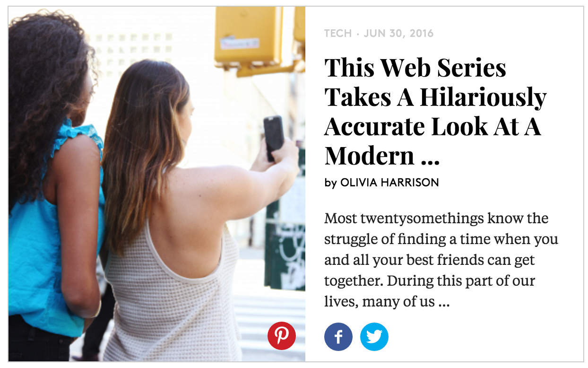Share the article on Pinterest
The image size is (588, 368).
click(x=281, y=336)
